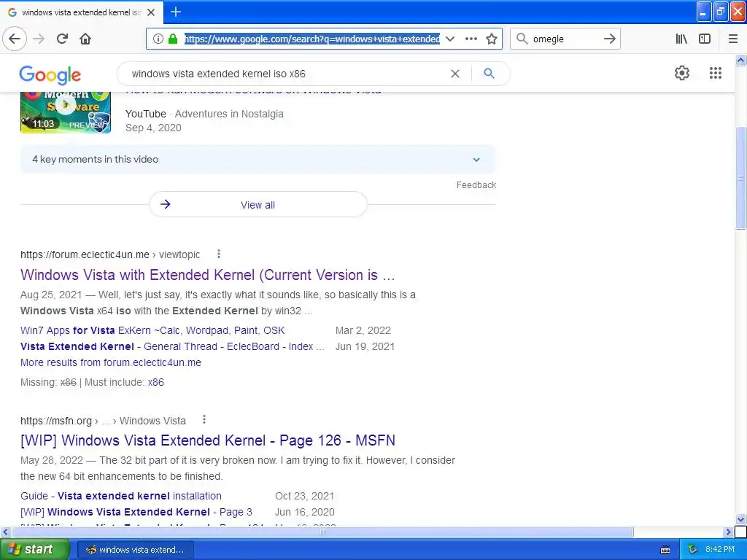Select windows vista extend... taskbar button
Screen dimensions: 747x560
click(135, 550)
